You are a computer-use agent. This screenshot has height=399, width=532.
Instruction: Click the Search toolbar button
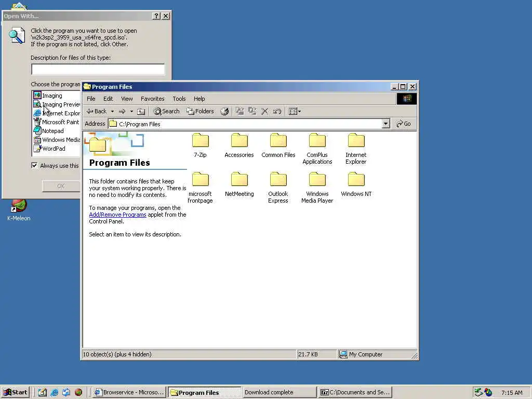(x=166, y=111)
